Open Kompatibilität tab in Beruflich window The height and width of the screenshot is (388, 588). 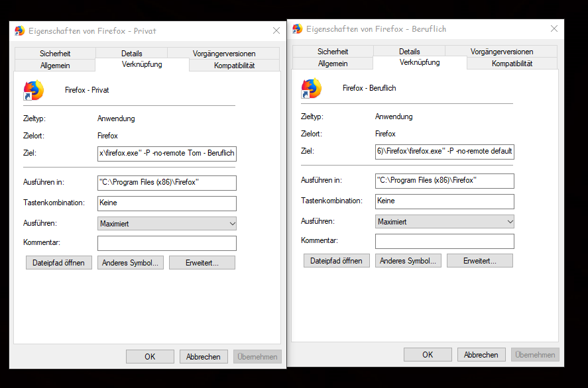pyautogui.click(x=512, y=64)
